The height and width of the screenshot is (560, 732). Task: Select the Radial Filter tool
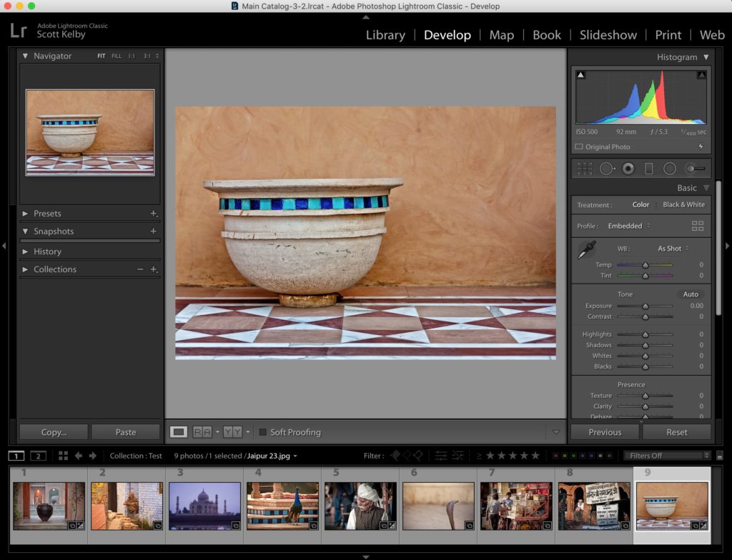click(669, 169)
